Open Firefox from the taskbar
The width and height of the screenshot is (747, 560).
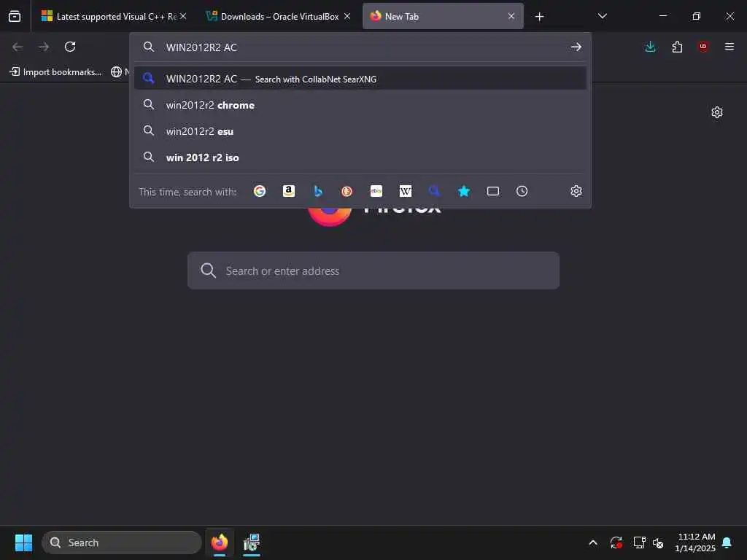click(219, 542)
